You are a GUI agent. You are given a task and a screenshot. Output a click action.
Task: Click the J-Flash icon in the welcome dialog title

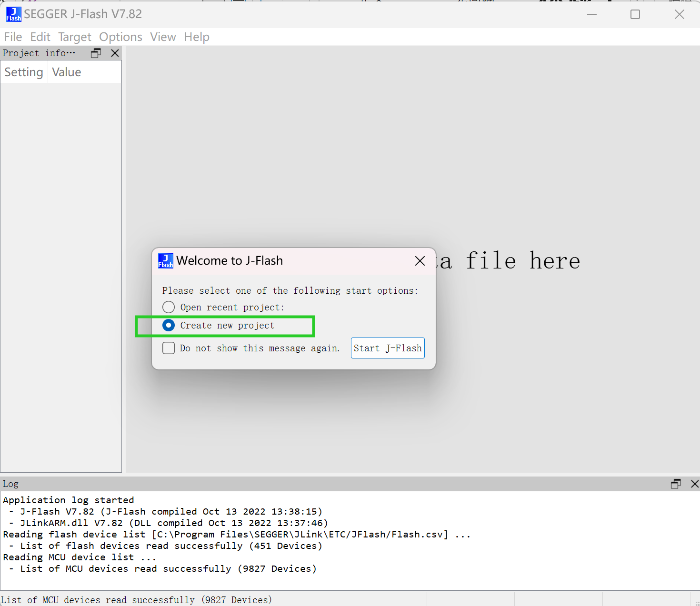(166, 261)
